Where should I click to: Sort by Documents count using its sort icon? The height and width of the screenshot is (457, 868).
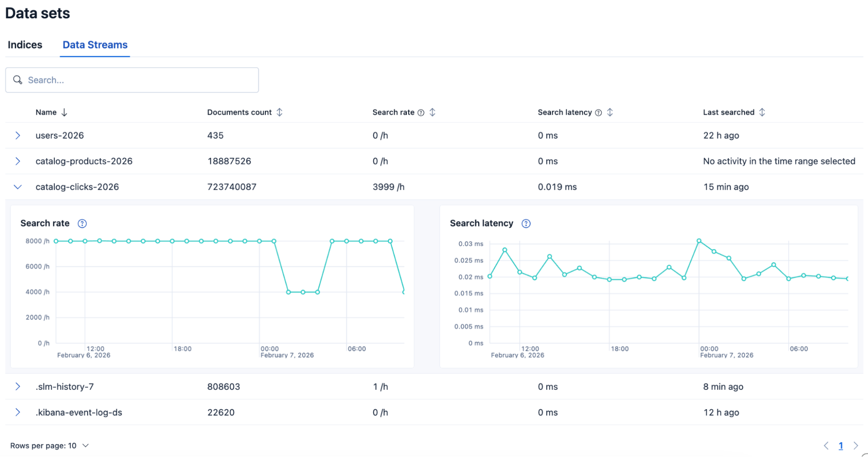281,112
